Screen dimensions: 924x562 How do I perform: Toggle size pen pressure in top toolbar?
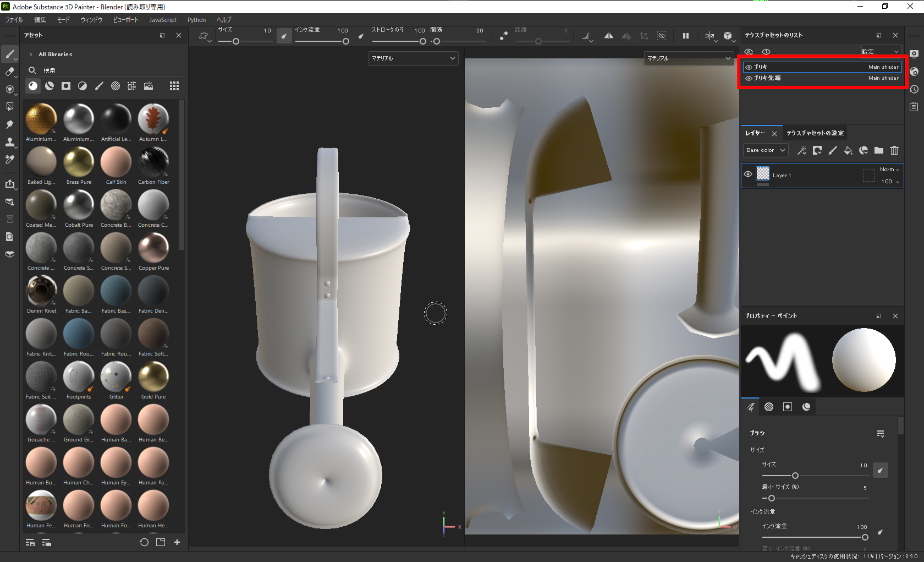pyautogui.click(x=284, y=36)
